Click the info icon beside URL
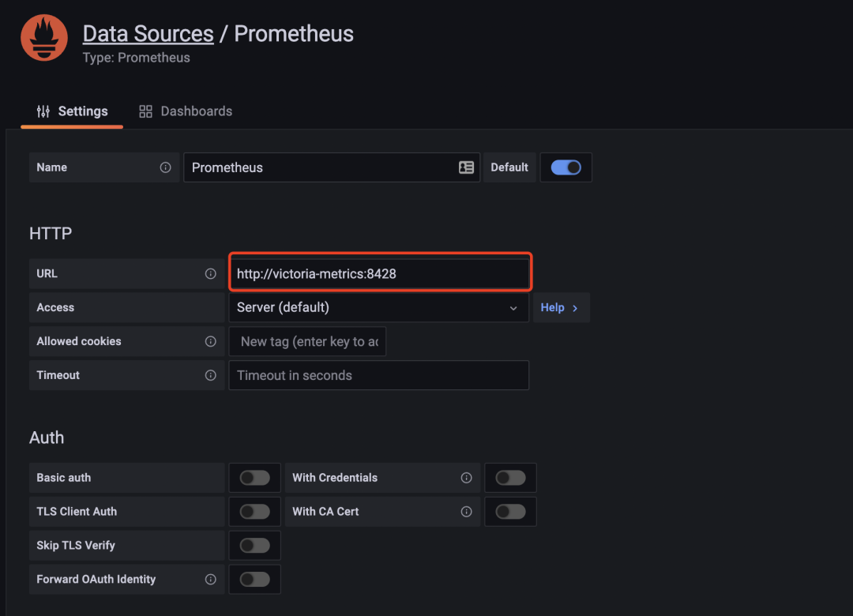The height and width of the screenshot is (616, 853). coord(210,274)
